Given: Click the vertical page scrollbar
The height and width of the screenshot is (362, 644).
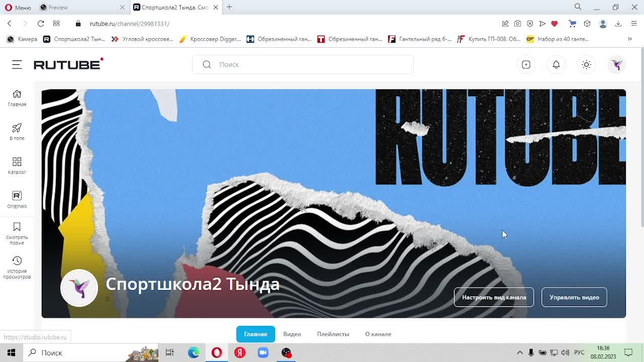Looking at the screenshot, I should (641, 137).
